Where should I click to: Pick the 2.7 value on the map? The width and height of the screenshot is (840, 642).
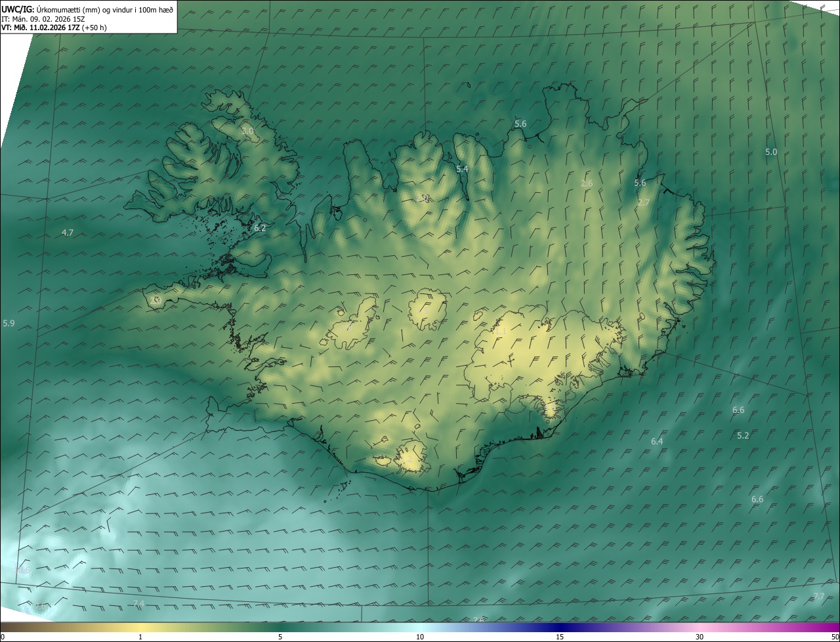(643, 203)
